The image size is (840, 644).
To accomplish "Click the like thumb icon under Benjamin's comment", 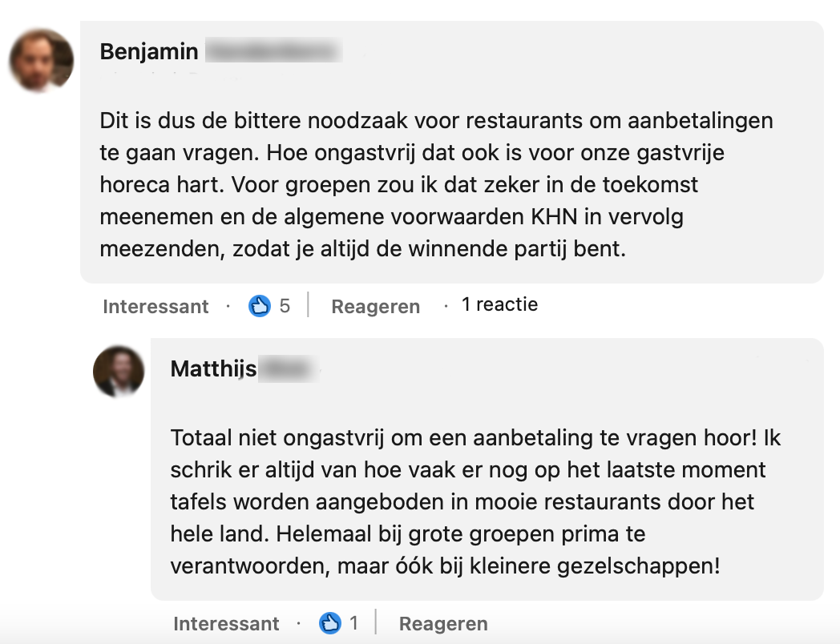I will click(260, 305).
